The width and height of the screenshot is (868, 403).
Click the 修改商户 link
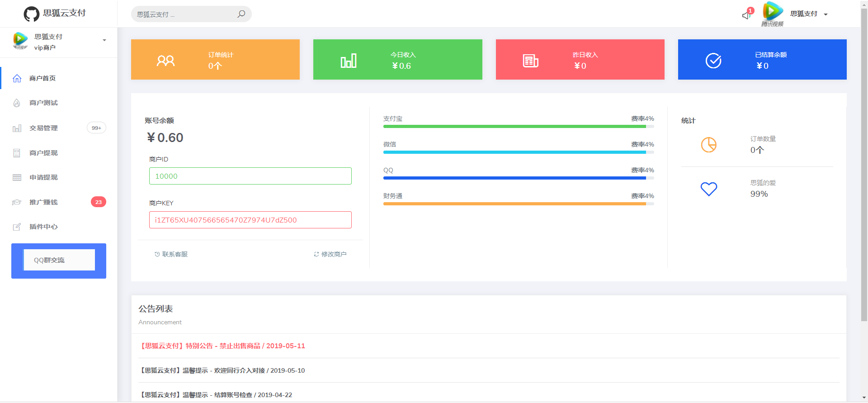click(x=330, y=254)
